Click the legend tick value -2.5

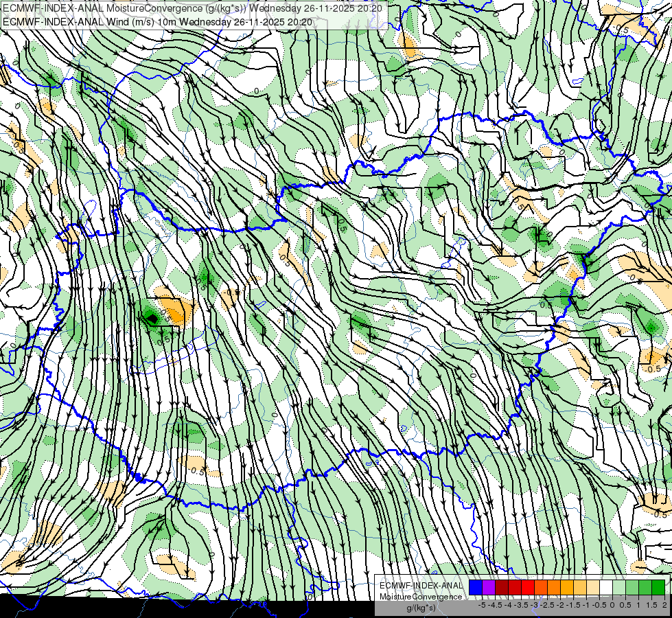coord(547,605)
